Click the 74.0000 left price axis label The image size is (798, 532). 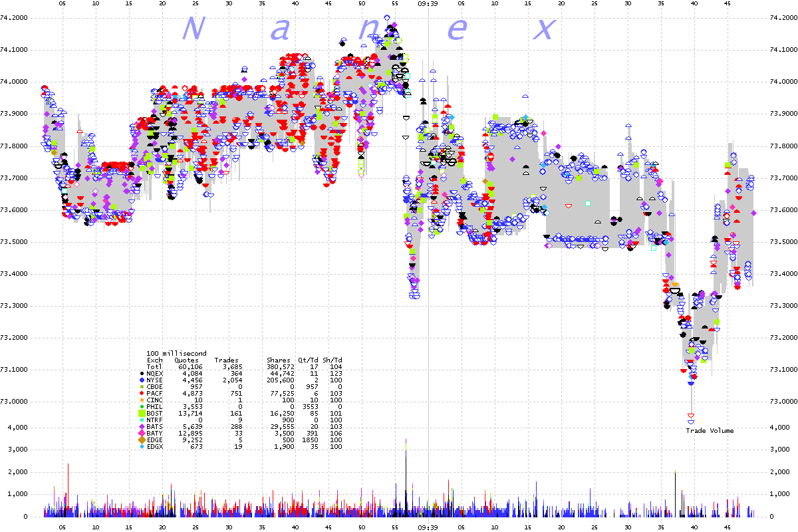click(15, 81)
